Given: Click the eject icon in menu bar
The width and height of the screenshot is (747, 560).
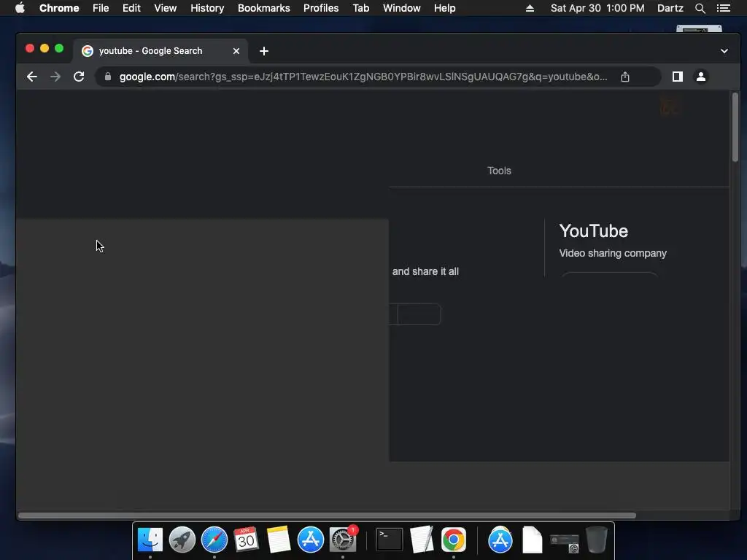Looking at the screenshot, I should [x=530, y=8].
